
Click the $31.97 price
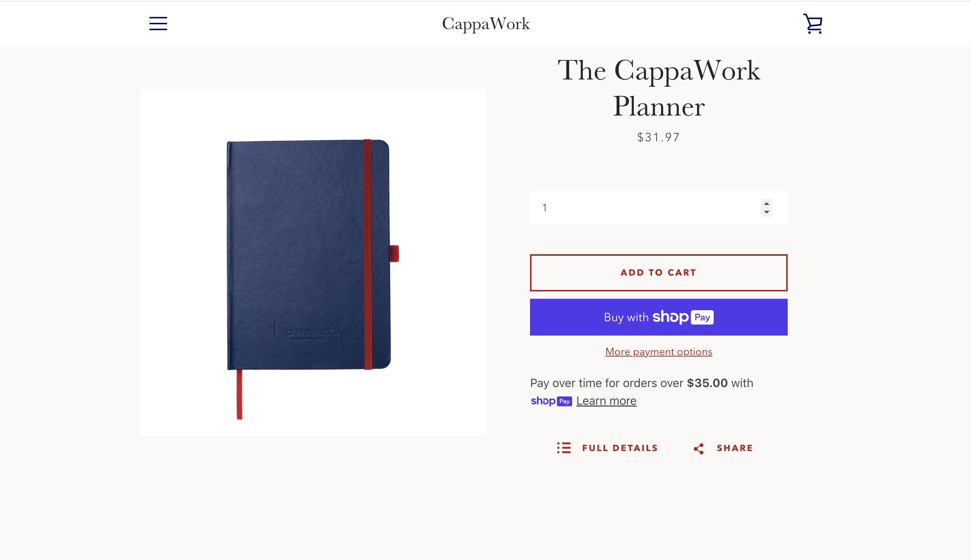(658, 137)
